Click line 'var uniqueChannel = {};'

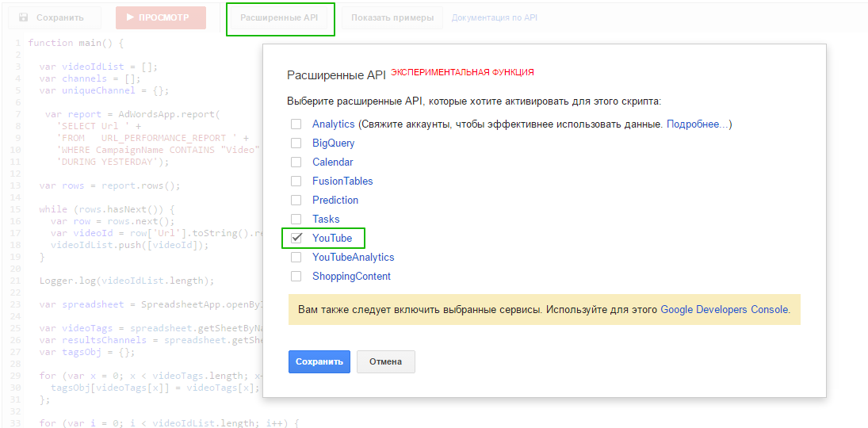[104, 90]
